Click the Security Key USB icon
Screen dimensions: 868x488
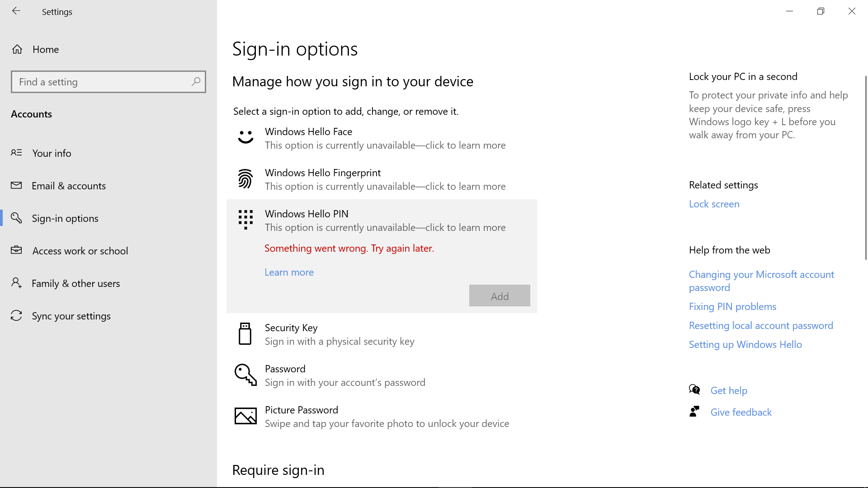(245, 334)
